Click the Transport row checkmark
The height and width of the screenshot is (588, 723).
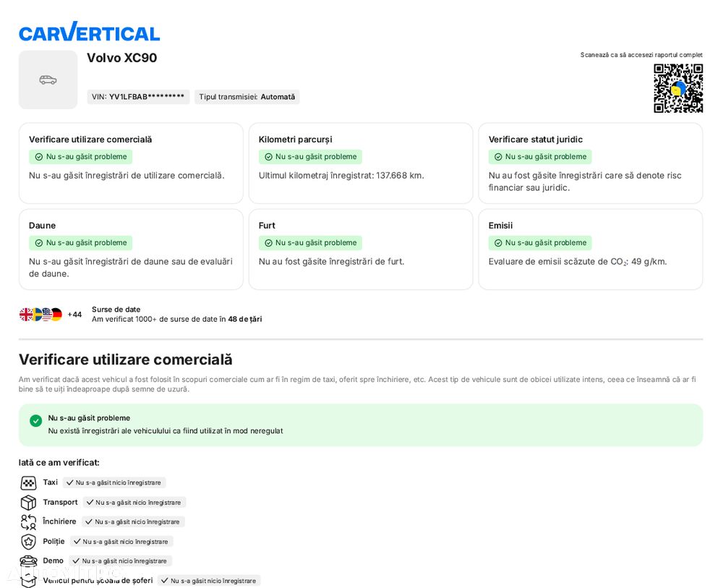(x=90, y=502)
